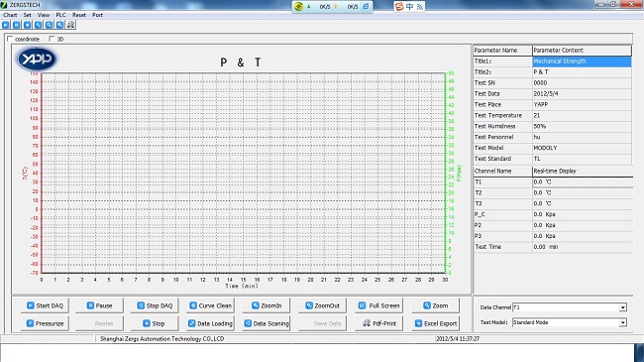The image size is (644, 362).
Task: Click the Pressurize button
Action: click(x=45, y=323)
